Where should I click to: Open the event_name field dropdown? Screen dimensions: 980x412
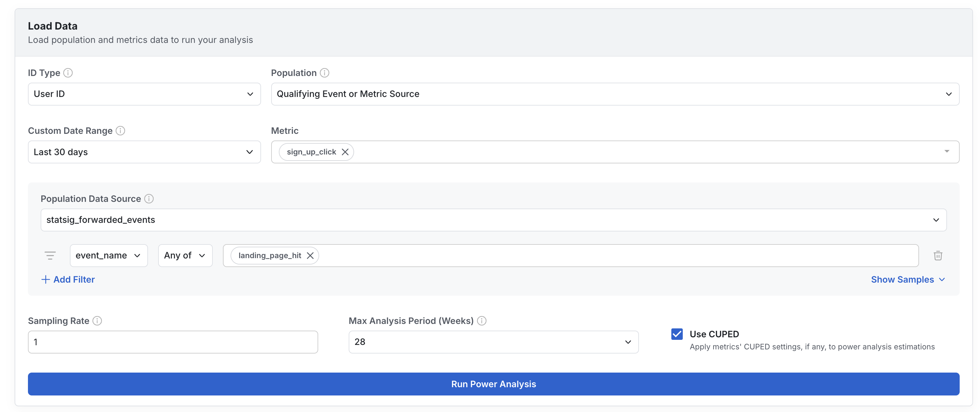click(x=108, y=256)
